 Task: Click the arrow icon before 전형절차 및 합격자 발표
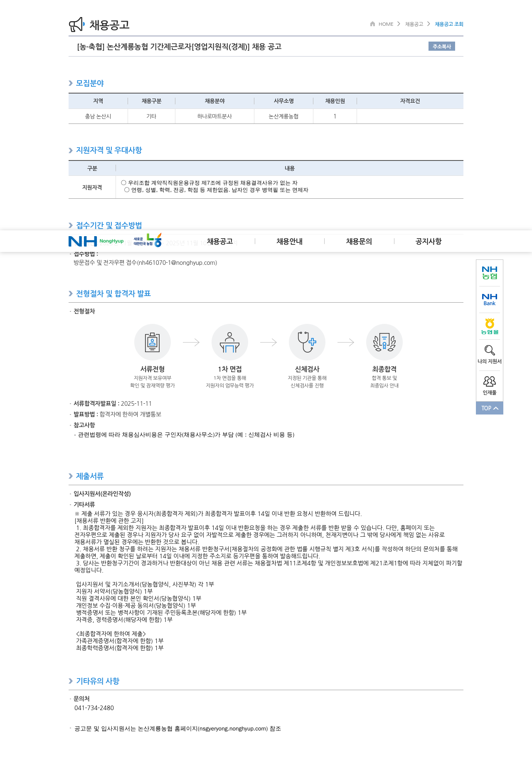[x=71, y=294]
